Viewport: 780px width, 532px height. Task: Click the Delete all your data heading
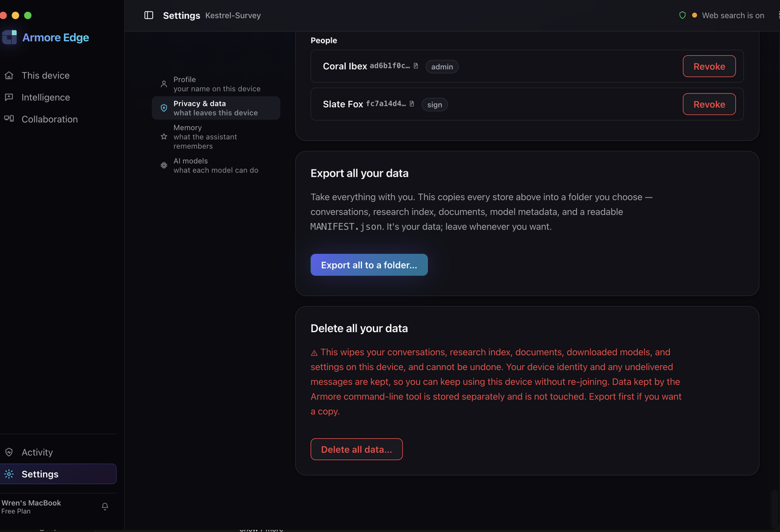click(x=359, y=329)
